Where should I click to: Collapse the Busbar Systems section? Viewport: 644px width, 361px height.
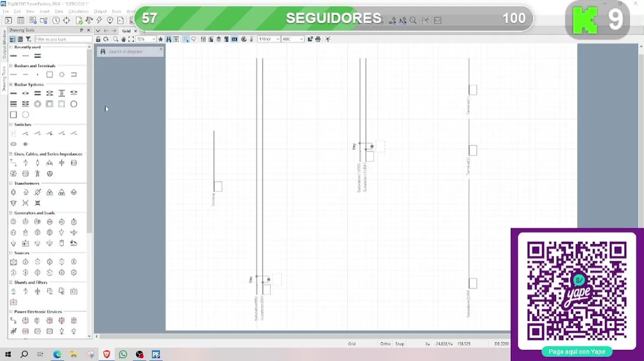(11, 84)
